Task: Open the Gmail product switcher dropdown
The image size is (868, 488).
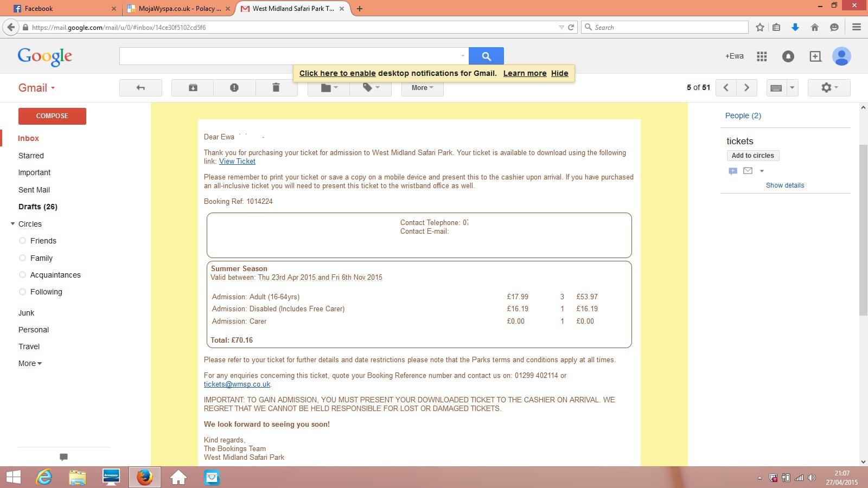Action: point(37,88)
